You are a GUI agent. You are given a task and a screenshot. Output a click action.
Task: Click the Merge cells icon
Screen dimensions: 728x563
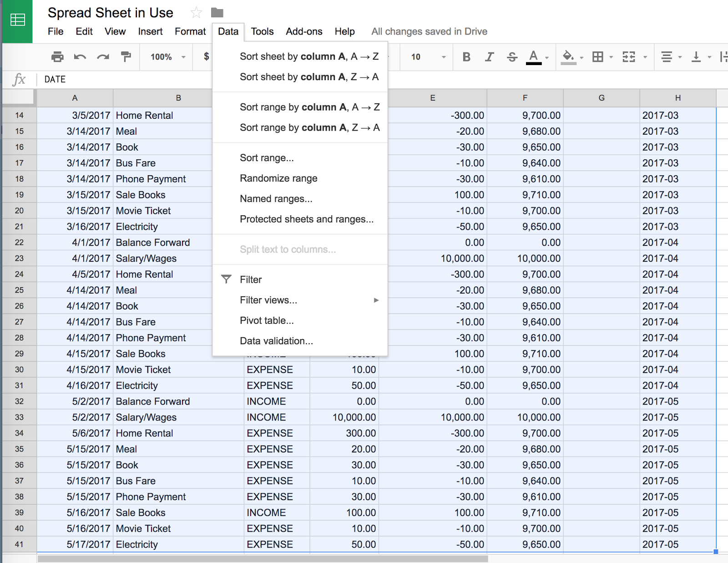click(629, 56)
